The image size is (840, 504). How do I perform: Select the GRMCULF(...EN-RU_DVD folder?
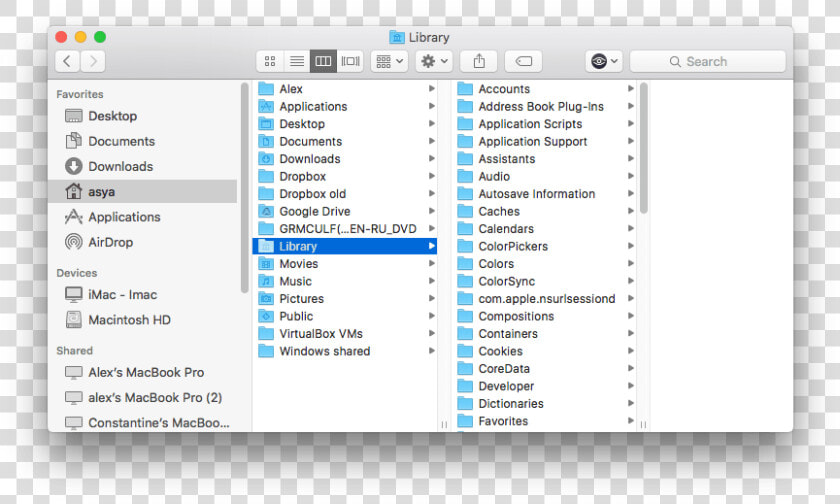click(344, 229)
